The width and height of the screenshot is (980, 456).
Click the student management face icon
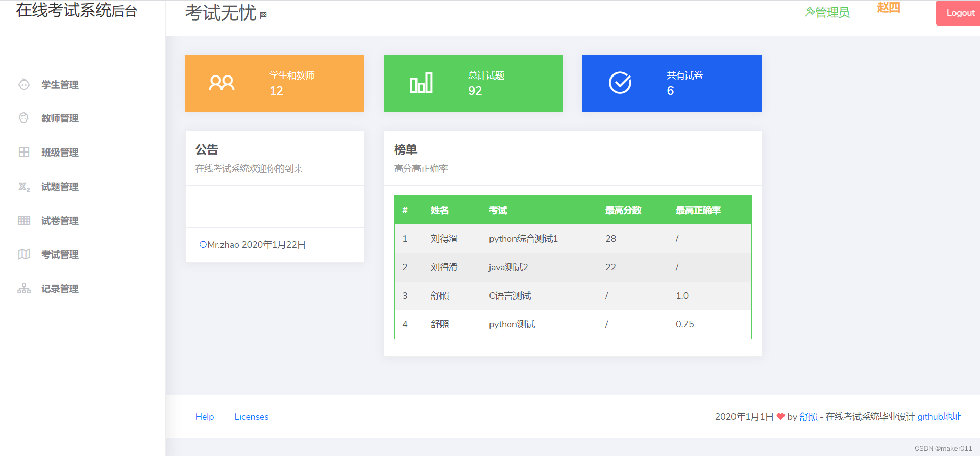24,84
